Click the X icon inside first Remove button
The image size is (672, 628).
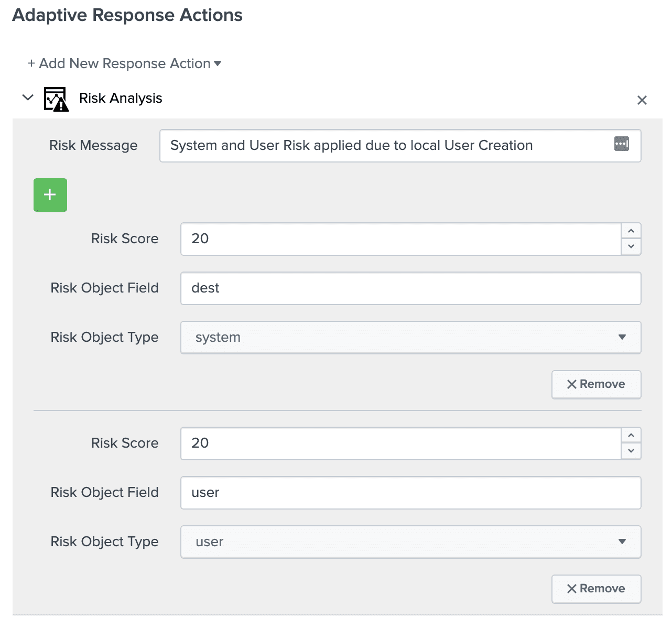572,384
